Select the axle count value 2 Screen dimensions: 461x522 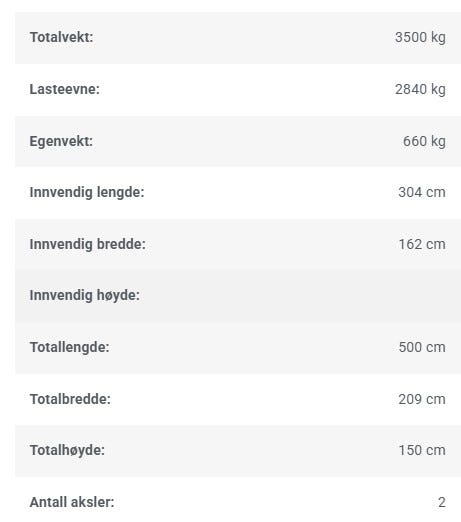pyautogui.click(x=442, y=502)
